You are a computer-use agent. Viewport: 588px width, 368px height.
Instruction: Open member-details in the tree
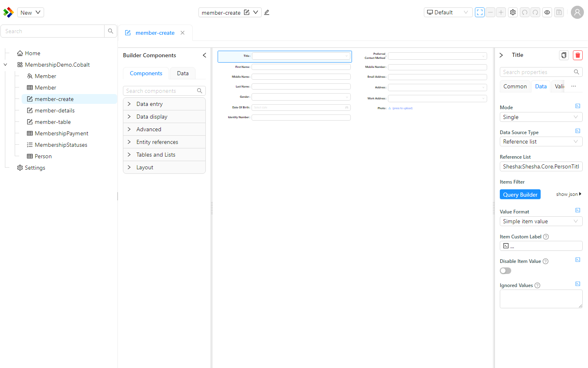click(55, 110)
